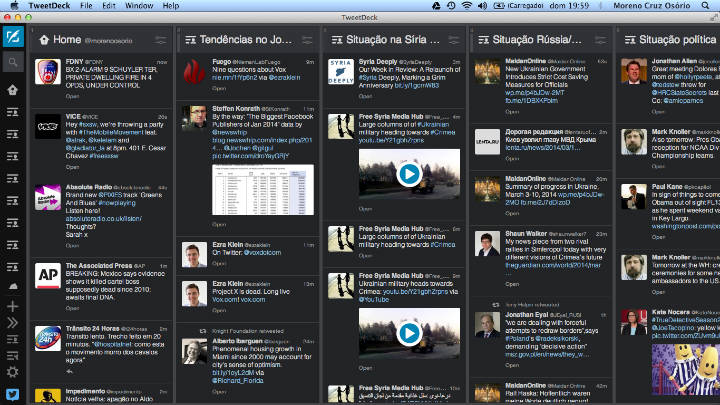Open the Help menu

click(171, 6)
